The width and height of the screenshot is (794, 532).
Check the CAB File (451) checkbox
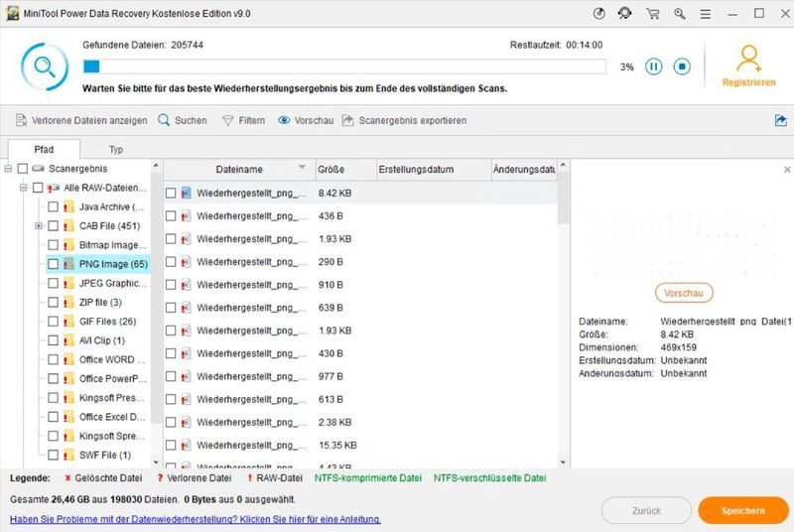[x=54, y=225]
